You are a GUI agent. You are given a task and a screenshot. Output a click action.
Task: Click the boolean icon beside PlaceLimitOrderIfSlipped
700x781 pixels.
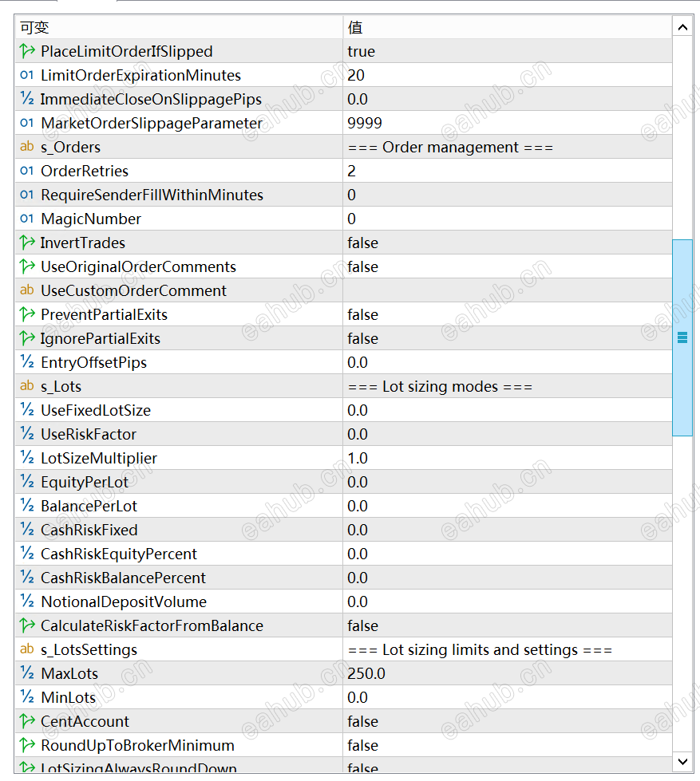[27, 51]
